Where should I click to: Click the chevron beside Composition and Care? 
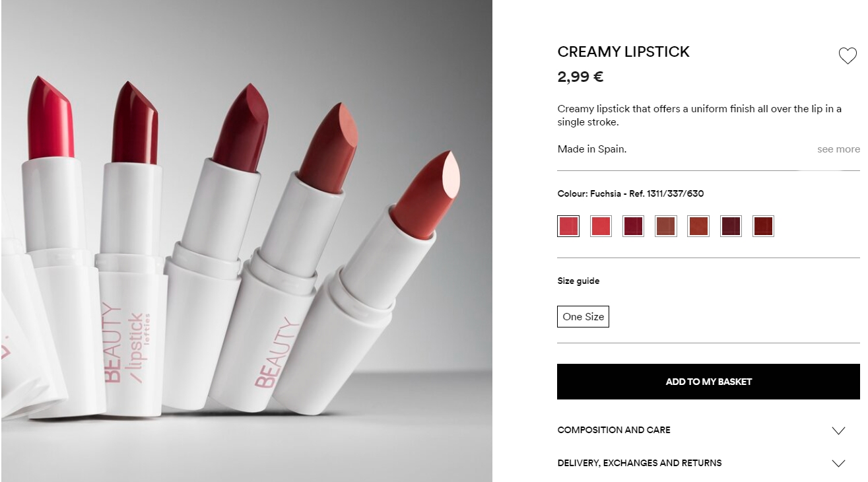coord(838,430)
